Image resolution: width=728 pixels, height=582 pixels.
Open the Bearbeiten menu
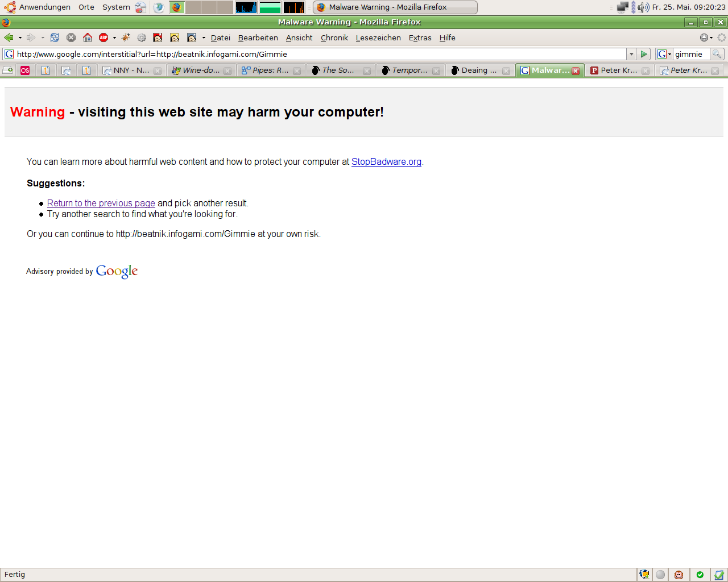pyautogui.click(x=258, y=38)
